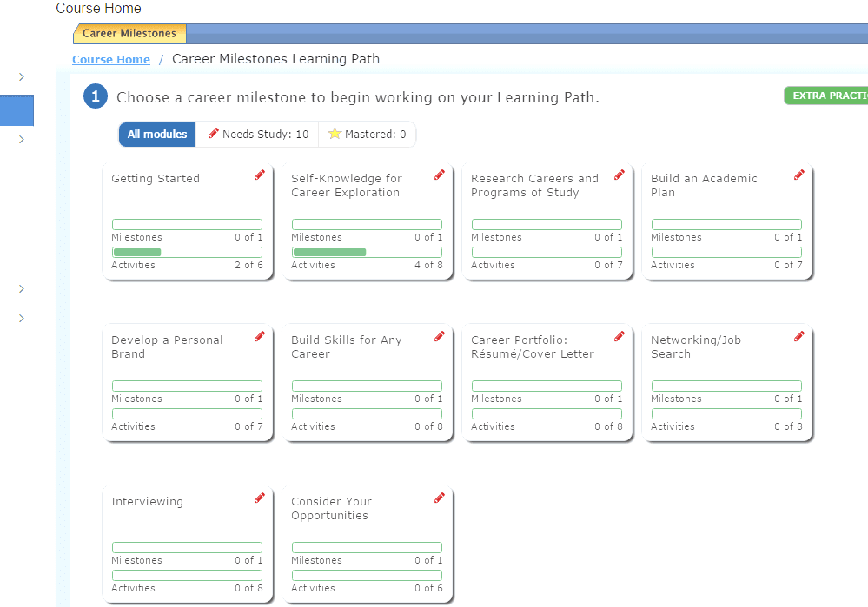The width and height of the screenshot is (868, 607).
Task: Expand the second sidebar navigation arrow
Action: (20, 139)
